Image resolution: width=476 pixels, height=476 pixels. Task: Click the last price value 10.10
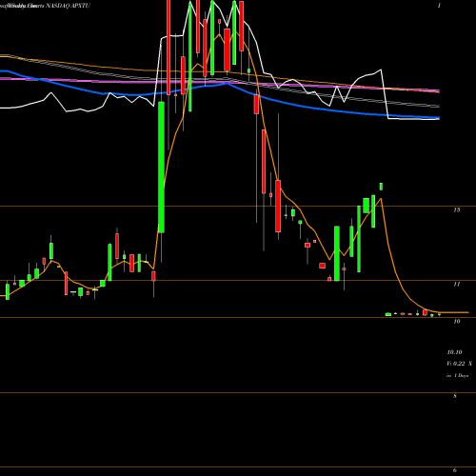(x=454, y=352)
